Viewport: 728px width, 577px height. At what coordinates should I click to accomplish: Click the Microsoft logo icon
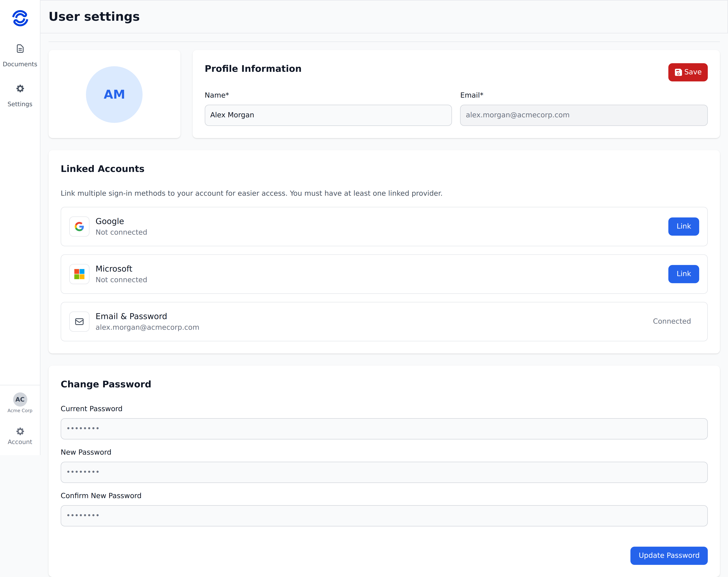point(79,274)
